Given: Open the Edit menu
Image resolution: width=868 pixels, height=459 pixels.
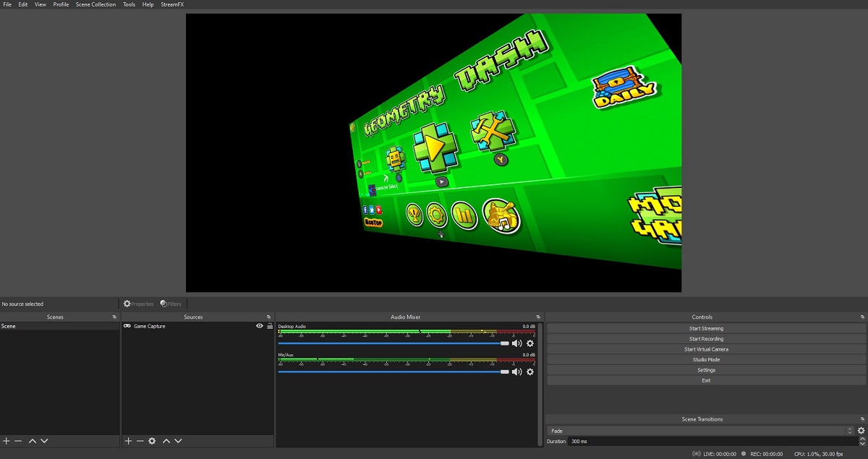Looking at the screenshot, I should coord(23,4).
